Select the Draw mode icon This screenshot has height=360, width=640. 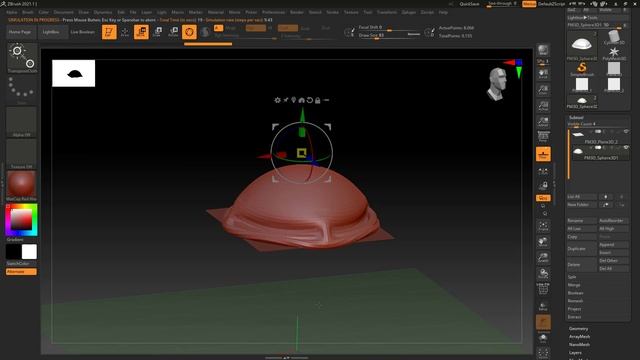[x=124, y=32]
